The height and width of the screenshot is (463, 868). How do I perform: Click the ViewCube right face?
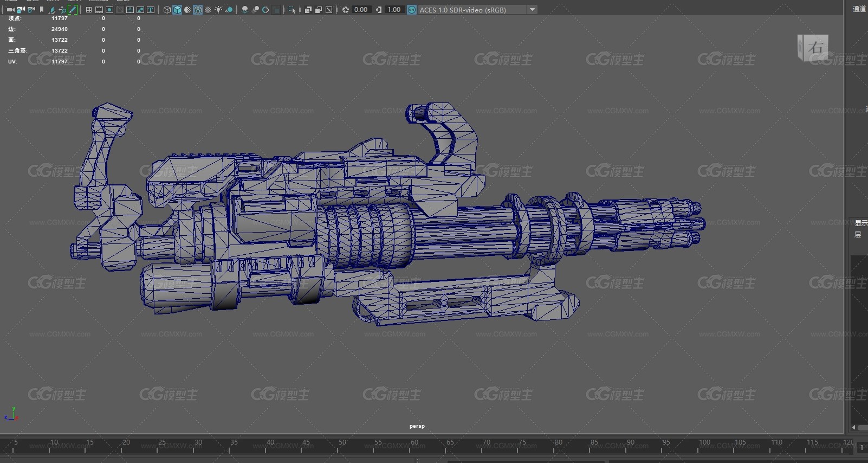click(x=815, y=48)
